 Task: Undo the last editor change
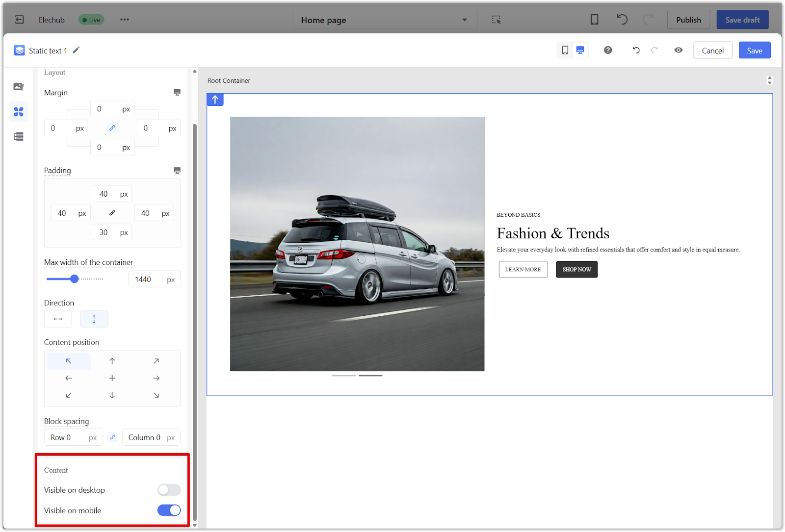(636, 50)
